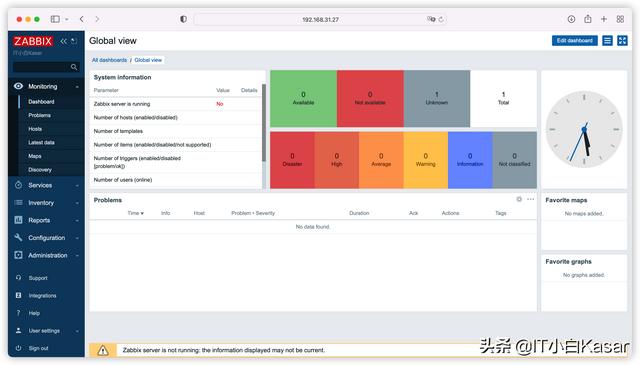Click the Monitoring eye icon

tap(18, 86)
